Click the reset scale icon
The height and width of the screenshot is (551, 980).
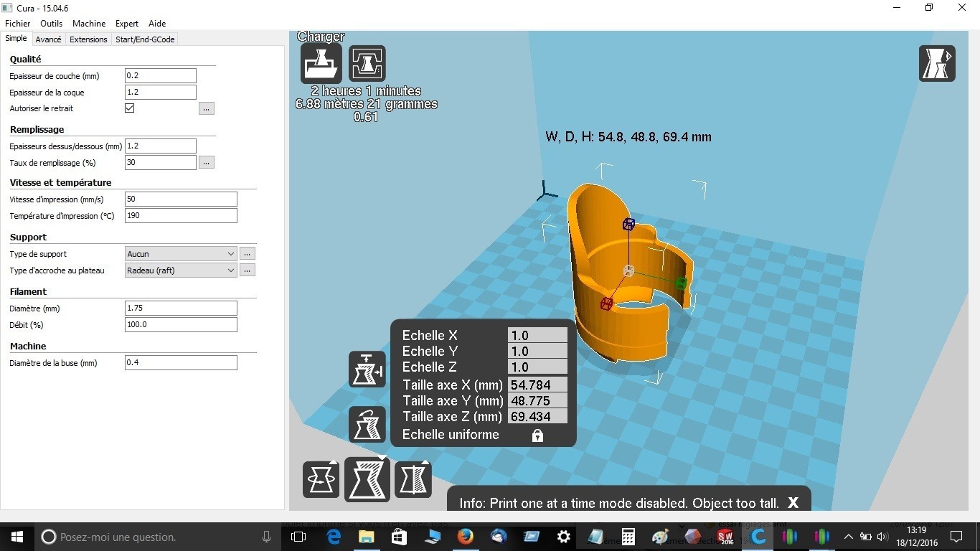(x=367, y=424)
